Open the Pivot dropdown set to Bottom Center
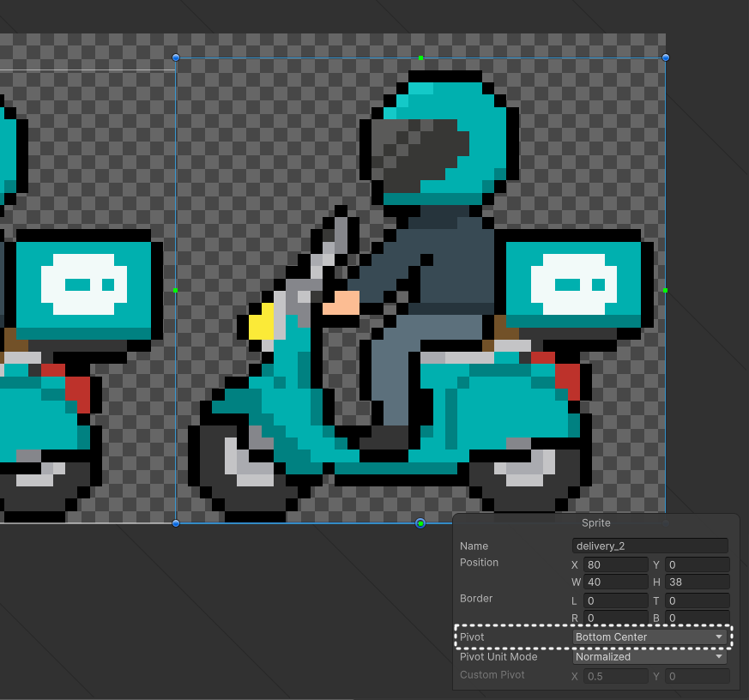The height and width of the screenshot is (700, 749). point(649,637)
